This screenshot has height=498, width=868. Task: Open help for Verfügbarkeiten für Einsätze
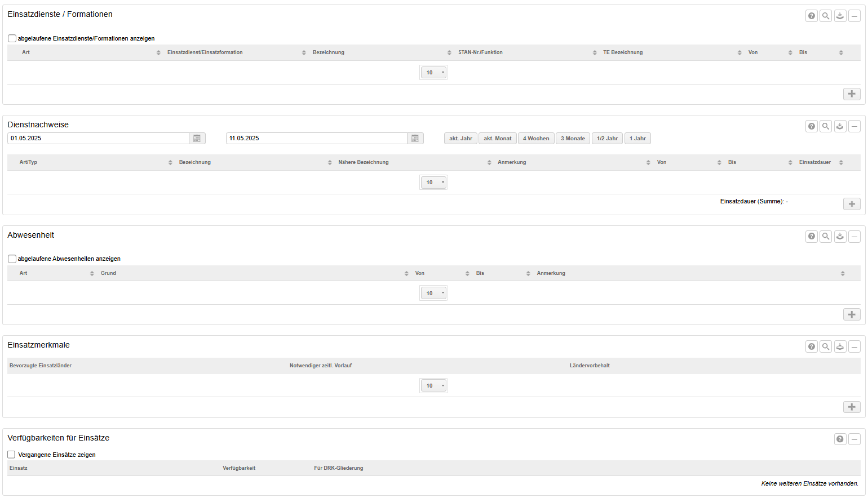click(x=840, y=439)
